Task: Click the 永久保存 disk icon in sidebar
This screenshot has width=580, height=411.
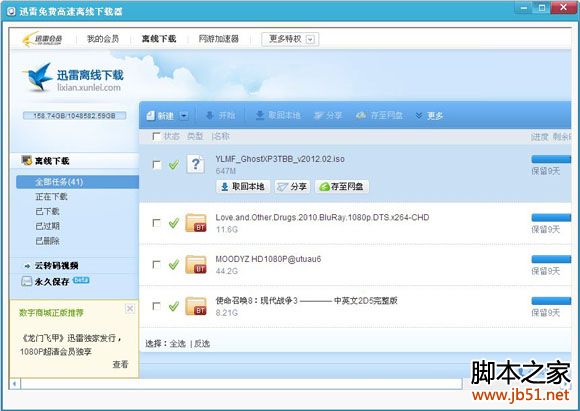Action: [26, 282]
